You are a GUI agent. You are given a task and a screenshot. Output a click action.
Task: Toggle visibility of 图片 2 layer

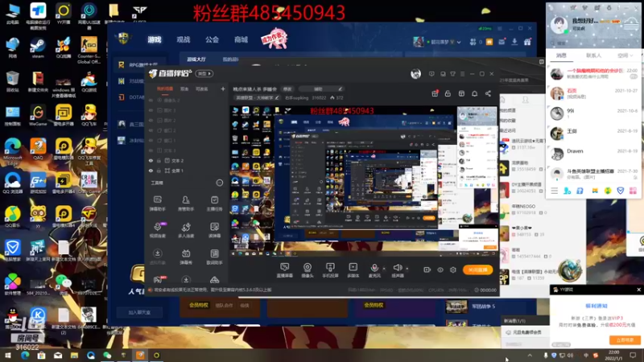[x=151, y=120]
